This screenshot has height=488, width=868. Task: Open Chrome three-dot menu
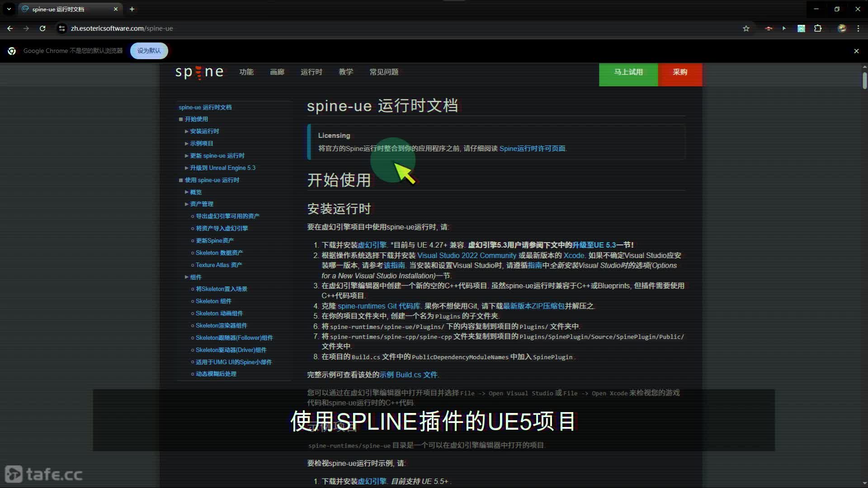858,28
